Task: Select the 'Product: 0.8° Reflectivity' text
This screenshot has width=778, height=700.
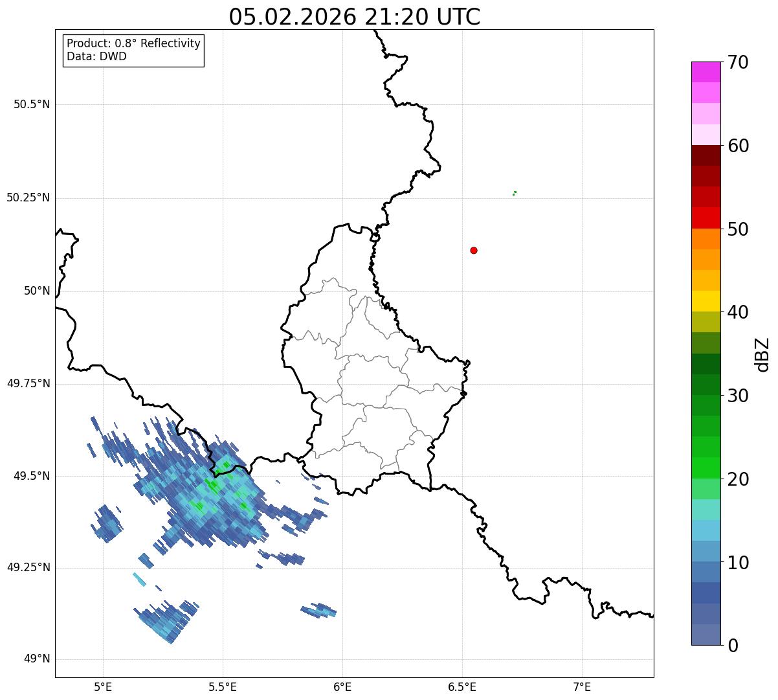Action: click(134, 43)
